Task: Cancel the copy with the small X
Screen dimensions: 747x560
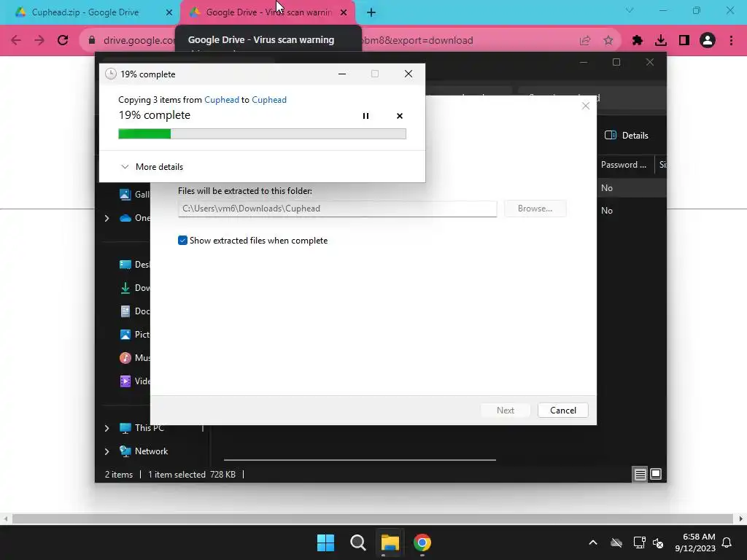Action: [400, 116]
